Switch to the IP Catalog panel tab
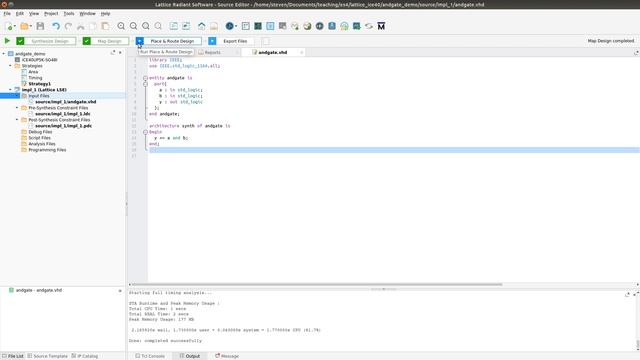 [x=85, y=356]
